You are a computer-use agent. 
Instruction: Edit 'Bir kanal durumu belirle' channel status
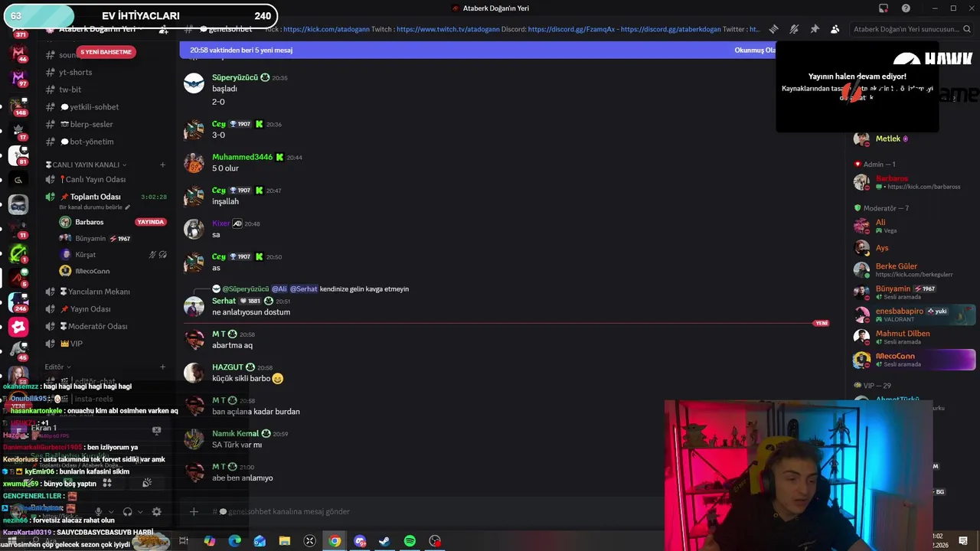coord(94,207)
